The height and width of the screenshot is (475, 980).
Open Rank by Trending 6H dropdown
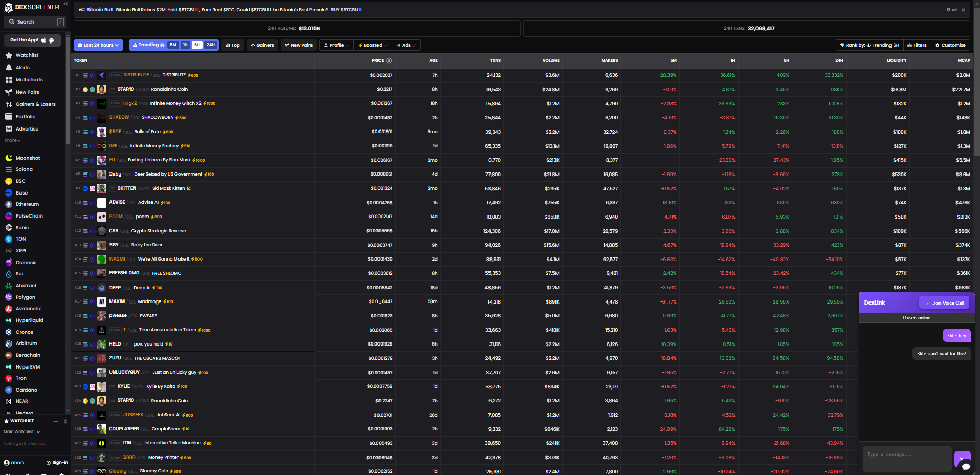(x=870, y=45)
